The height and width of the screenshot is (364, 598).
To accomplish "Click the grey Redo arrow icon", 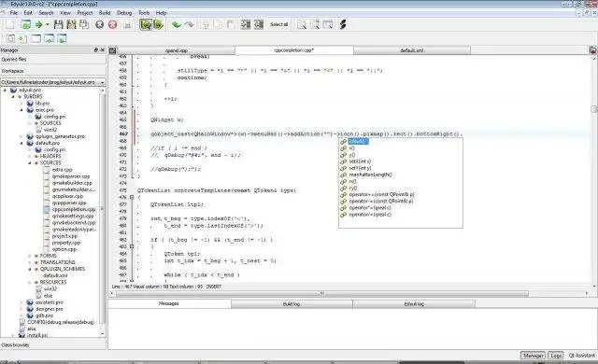I will pos(189,25).
